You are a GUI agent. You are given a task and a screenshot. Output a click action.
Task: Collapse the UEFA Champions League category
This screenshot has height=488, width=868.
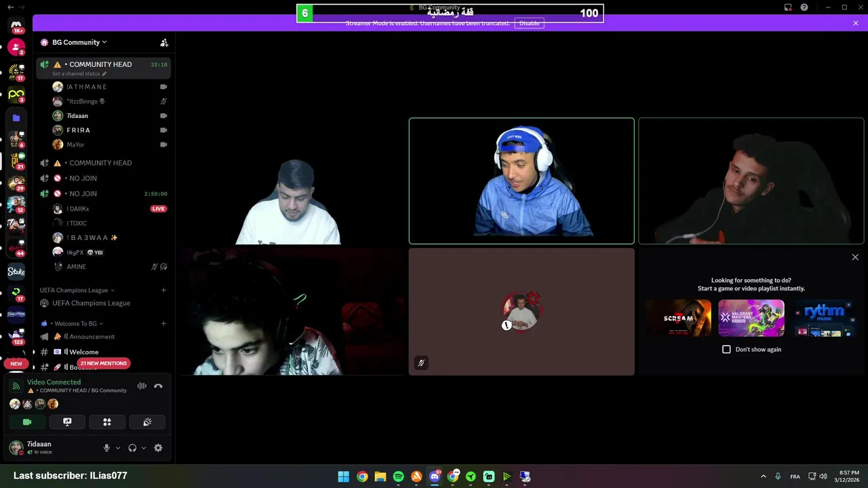77,290
